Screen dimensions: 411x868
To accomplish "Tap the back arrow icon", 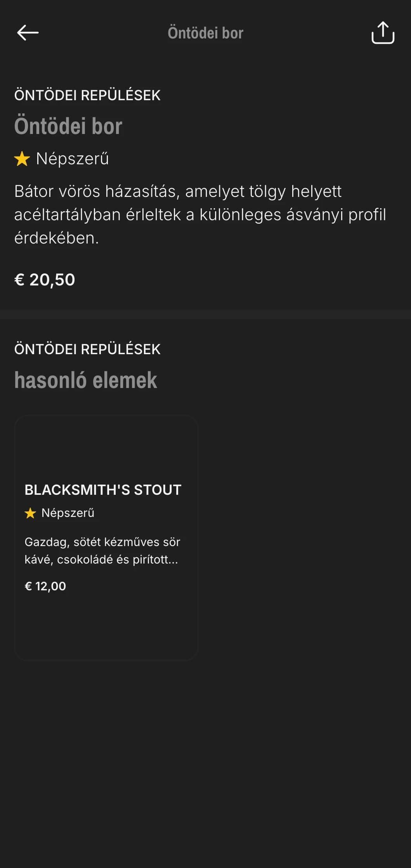I will (28, 33).
